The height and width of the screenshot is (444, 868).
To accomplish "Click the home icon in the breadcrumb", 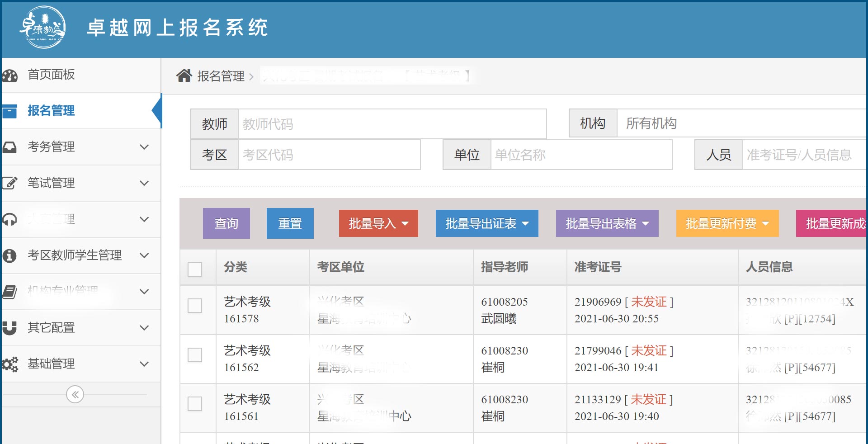I will (x=184, y=76).
